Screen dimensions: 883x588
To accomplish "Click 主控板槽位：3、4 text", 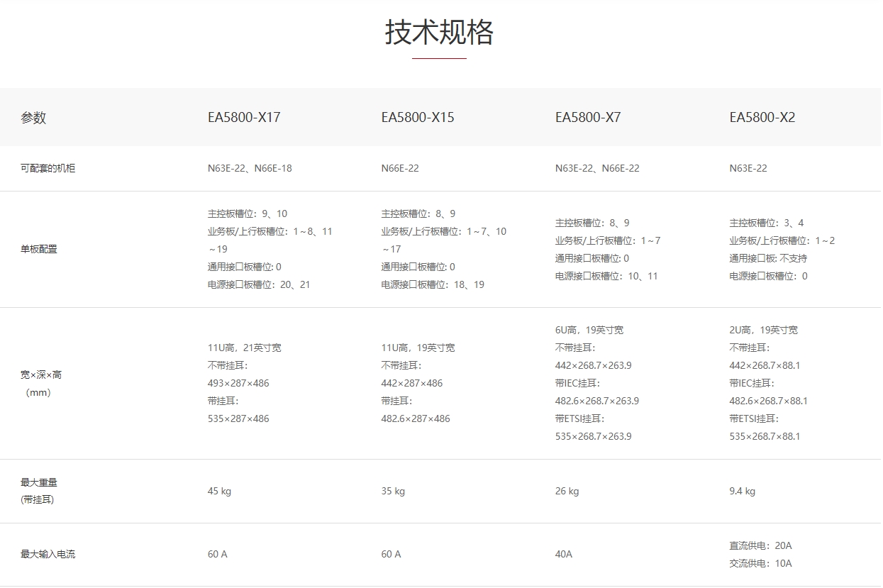I will (767, 223).
